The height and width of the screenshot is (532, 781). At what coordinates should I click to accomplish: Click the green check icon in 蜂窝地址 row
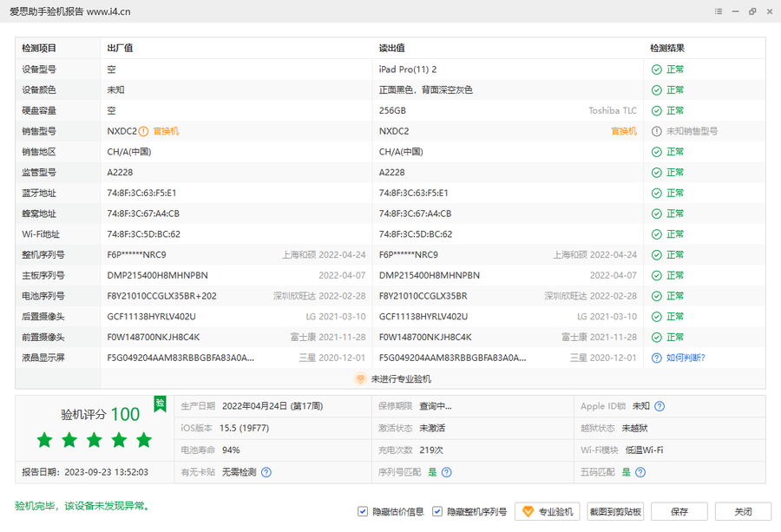pyautogui.click(x=657, y=213)
